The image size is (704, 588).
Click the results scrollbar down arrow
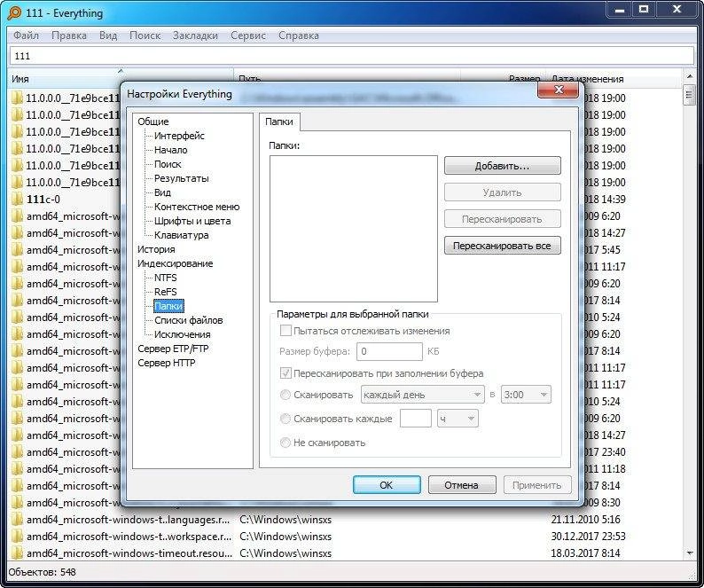(x=689, y=553)
